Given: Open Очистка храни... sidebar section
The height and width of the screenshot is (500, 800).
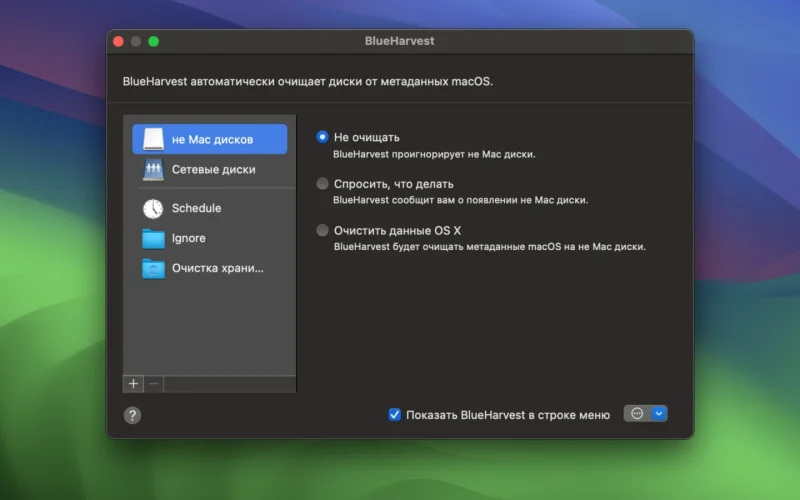Looking at the screenshot, I should tap(210, 268).
